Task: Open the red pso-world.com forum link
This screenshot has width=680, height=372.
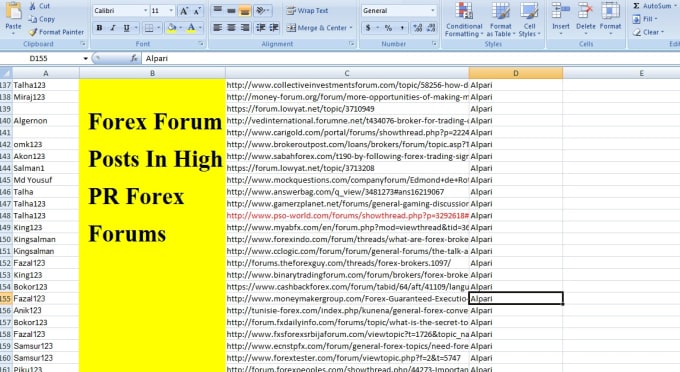Action: coord(347,215)
